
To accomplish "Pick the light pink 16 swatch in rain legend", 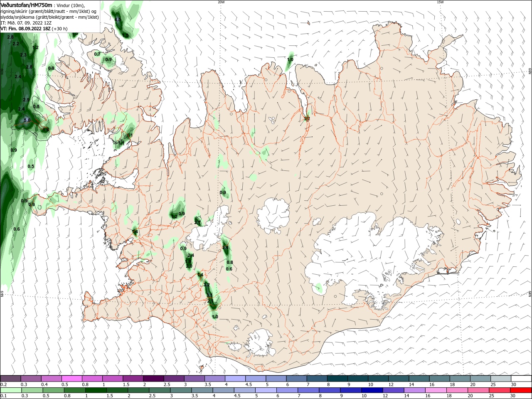I will pyautogui.click(x=436, y=390).
